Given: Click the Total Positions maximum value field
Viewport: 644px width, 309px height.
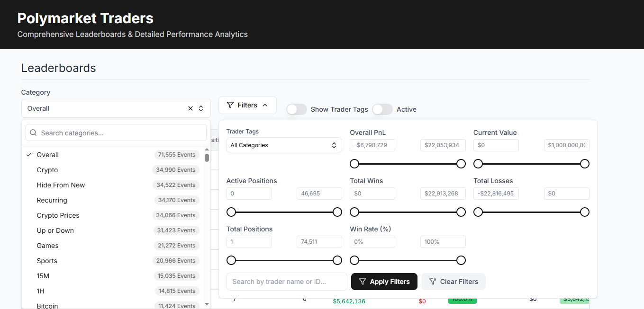Looking at the screenshot, I should pos(319,242).
